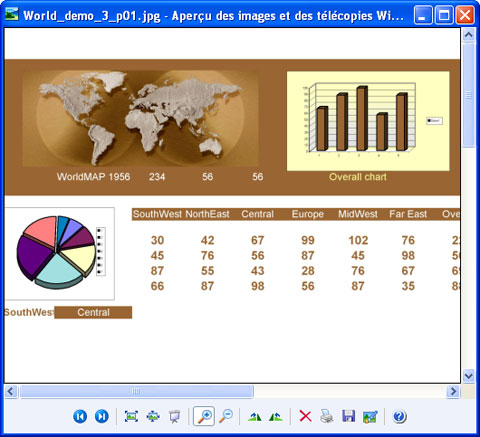Click the brown bar chart picture
This screenshot has height=437, width=480.
(368, 121)
